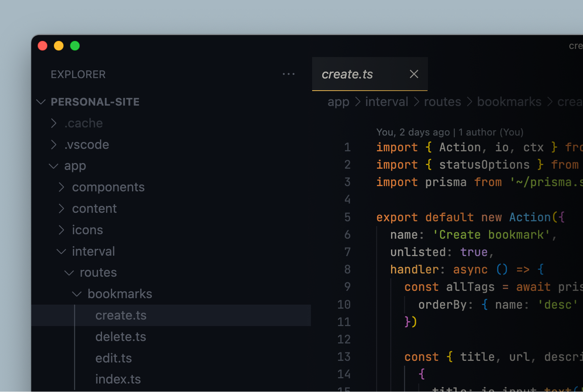Open delete.ts from the explorer

click(121, 336)
